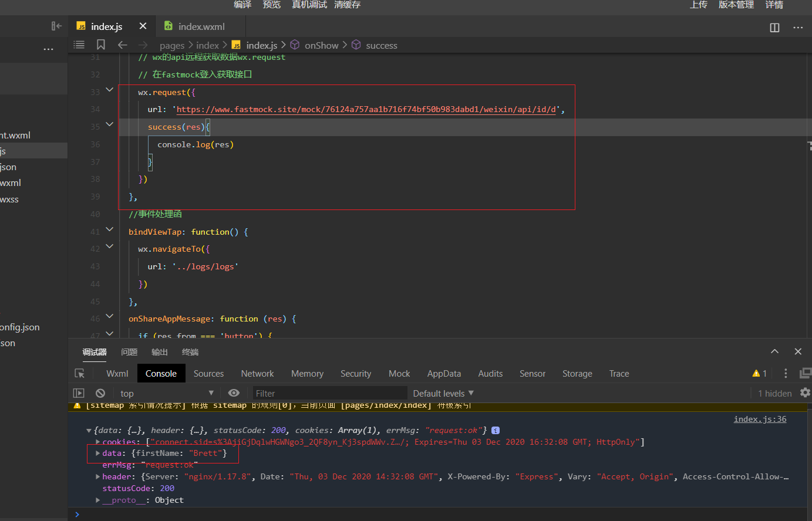This screenshot has width=812, height=521.
Task: Open console settings gear icon
Action: pyautogui.click(x=805, y=393)
